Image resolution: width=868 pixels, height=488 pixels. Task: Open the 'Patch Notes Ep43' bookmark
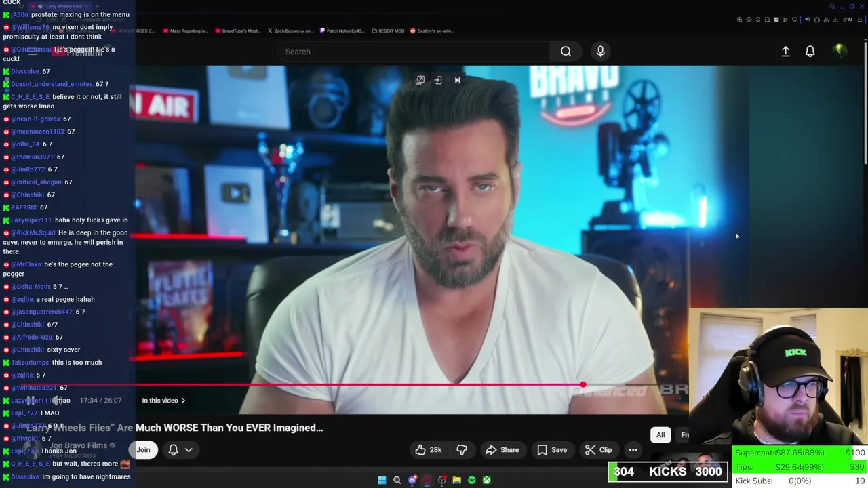[x=342, y=30]
